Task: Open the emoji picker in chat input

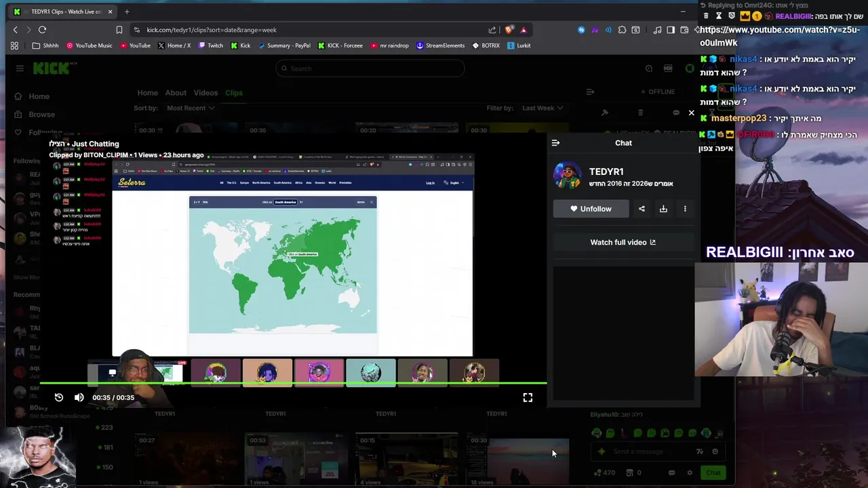Action: [715, 451]
